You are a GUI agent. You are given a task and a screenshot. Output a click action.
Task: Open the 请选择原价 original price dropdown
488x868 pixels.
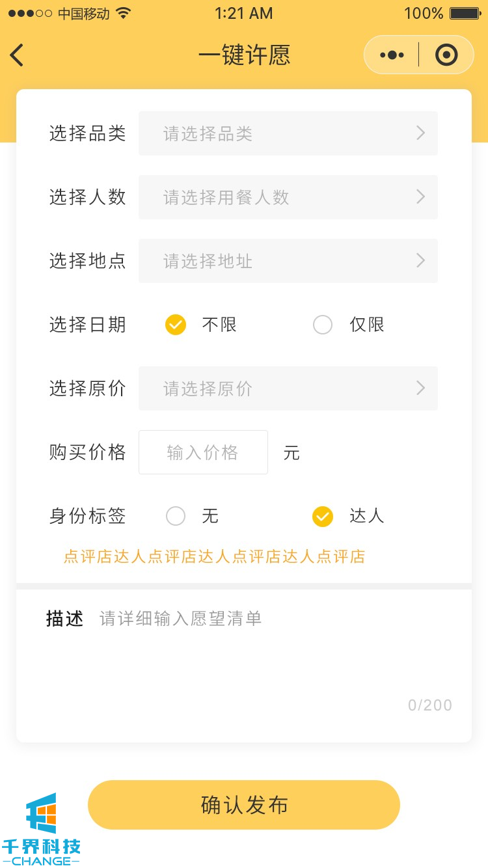coord(288,388)
